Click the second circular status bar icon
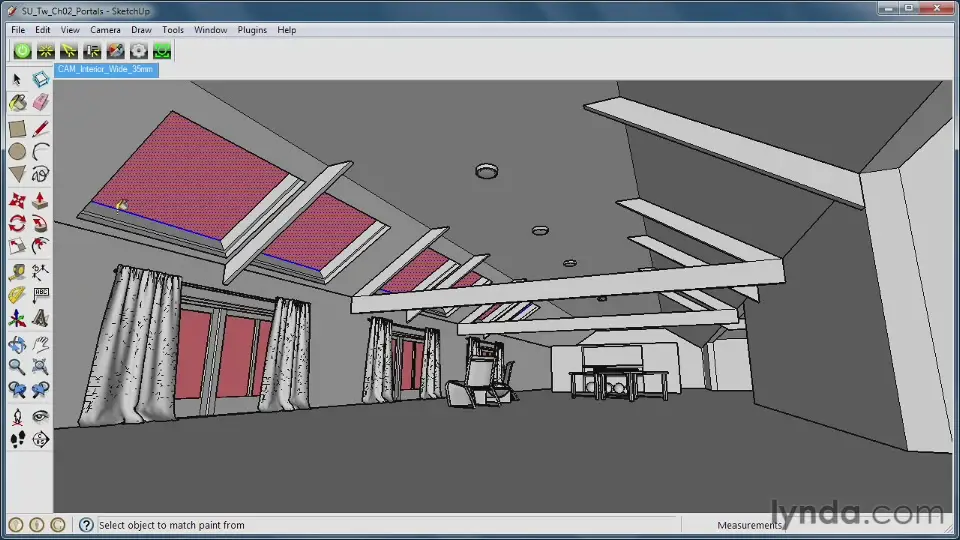The image size is (960, 540). tap(37, 525)
